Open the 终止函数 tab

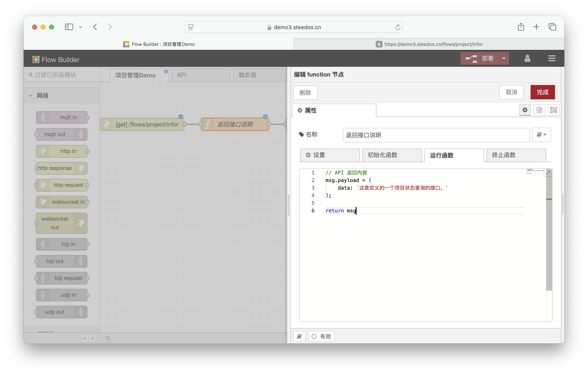[516, 155]
